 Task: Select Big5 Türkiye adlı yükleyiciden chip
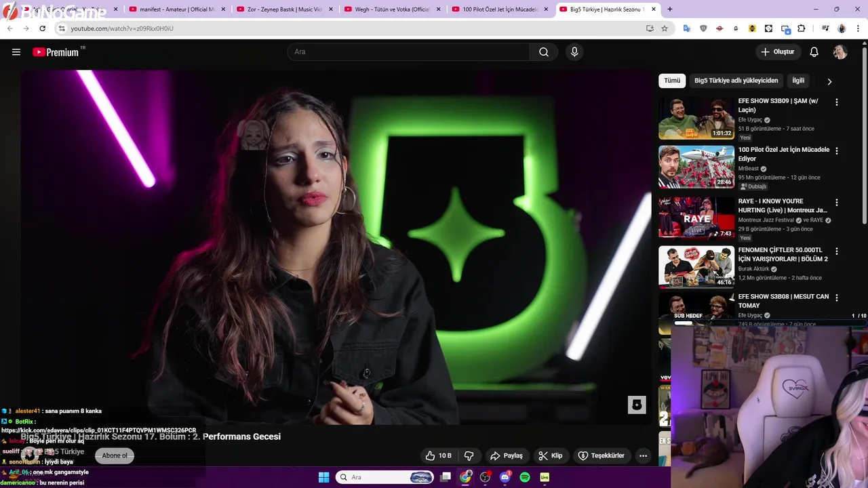[x=736, y=81]
